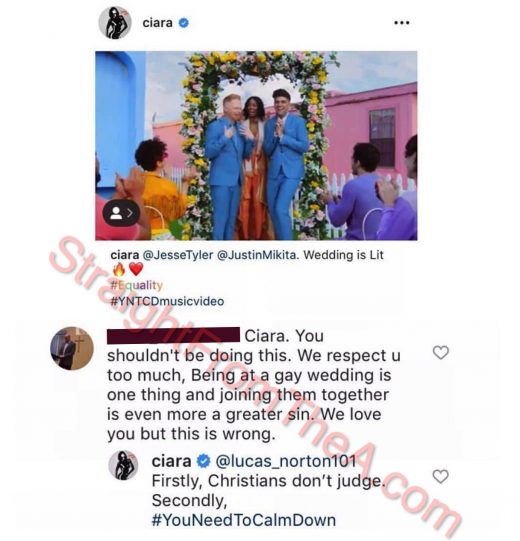Open the @lucas_norton101 mention
Screen dimensions: 520x541
(286, 461)
